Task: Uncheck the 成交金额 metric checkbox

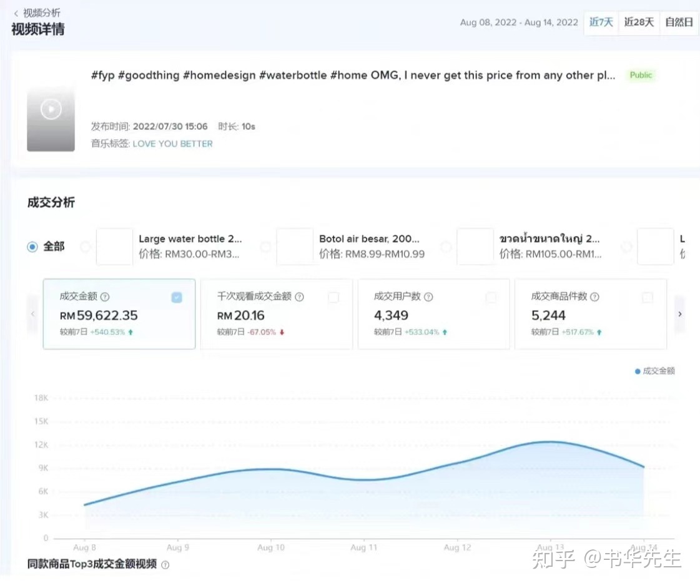Action: 176,297
